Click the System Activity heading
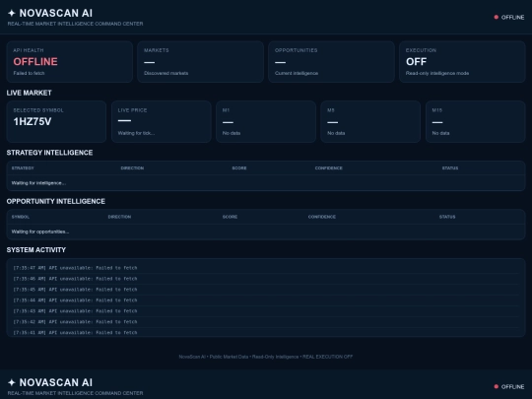The image size is (532, 399). (36, 249)
